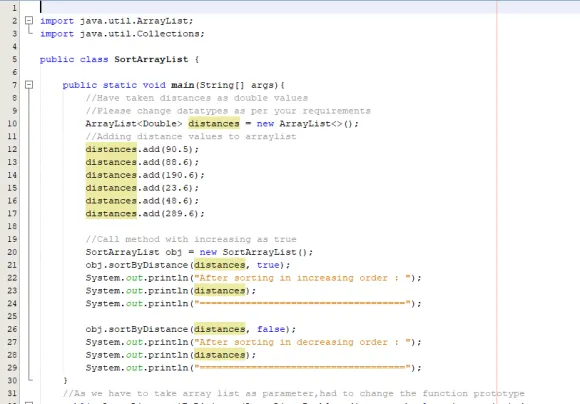Click the string 'After sorting in increasing order : '
Viewport: 580px width, 404px height.
click(302, 278)
